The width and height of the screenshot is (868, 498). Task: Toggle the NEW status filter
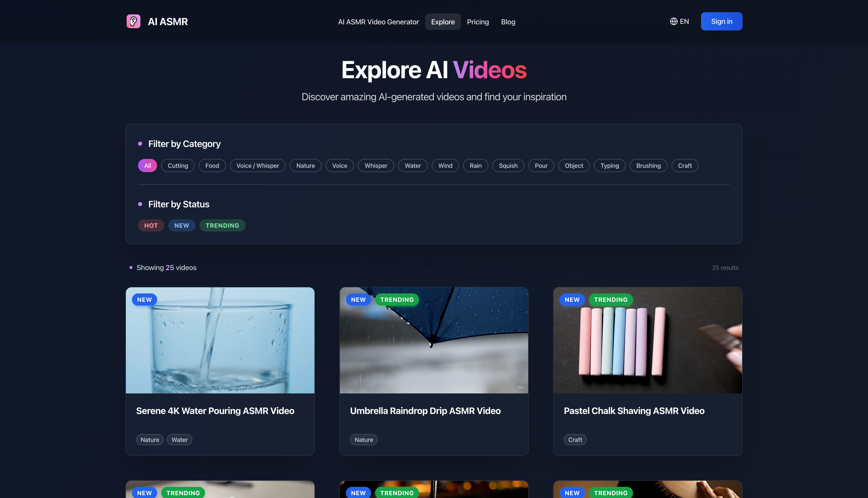(182, 225)
